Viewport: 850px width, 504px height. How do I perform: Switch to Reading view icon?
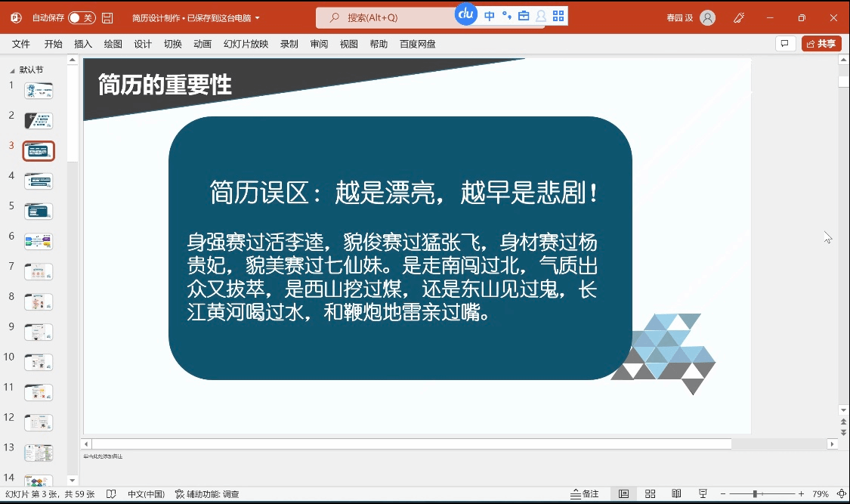point(676,494)
